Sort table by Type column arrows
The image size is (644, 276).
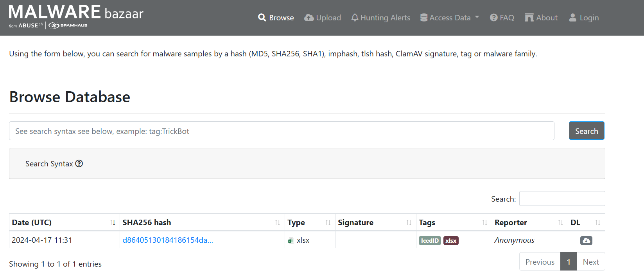(328, 223)
